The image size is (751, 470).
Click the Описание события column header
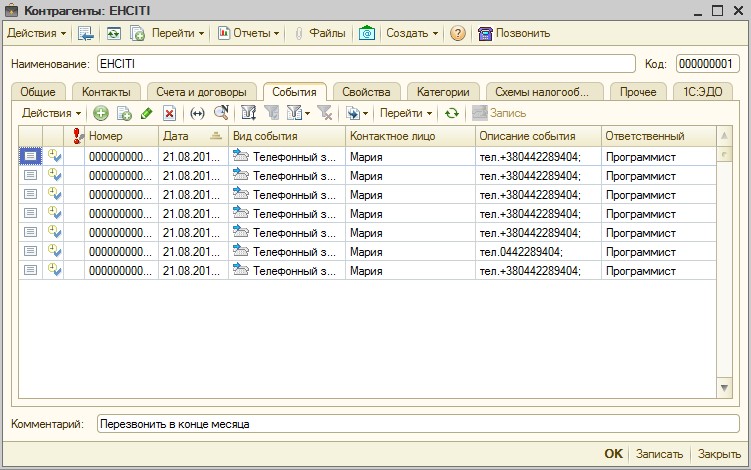tap(538, 136)
